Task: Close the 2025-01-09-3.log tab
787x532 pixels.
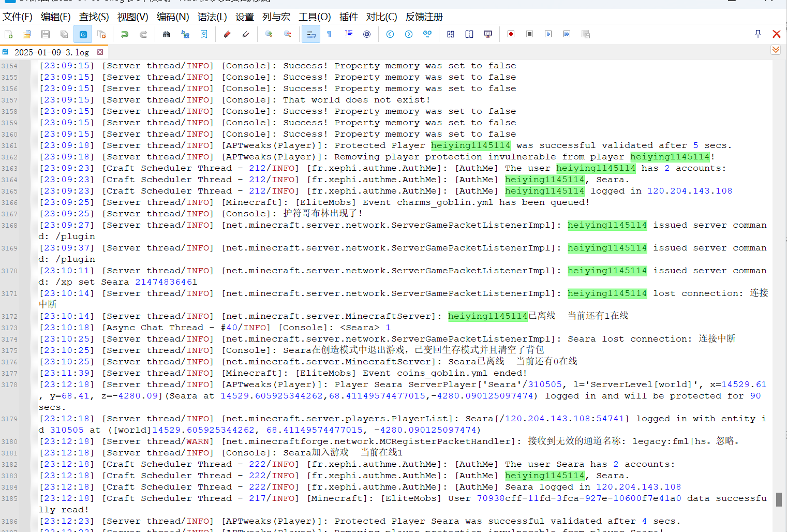Action: (100, 52)
